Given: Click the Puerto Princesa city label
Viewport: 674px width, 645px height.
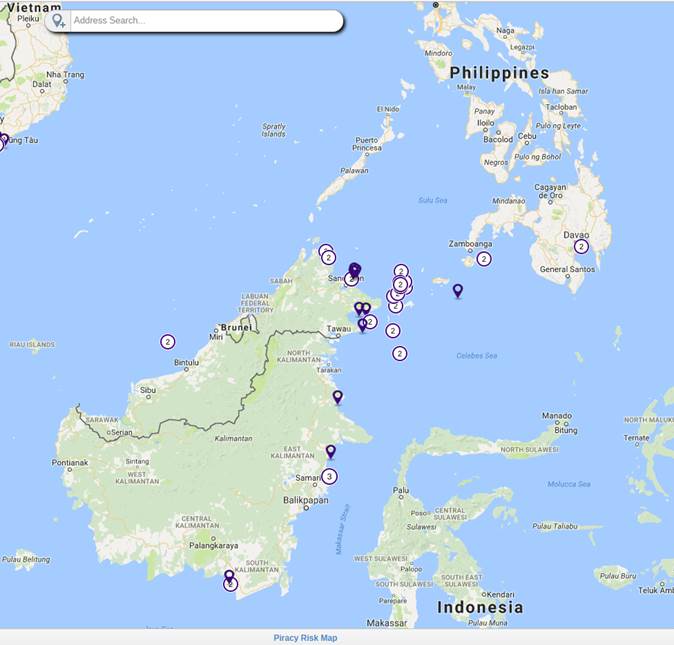Looking at the screenshot, I should coord(367,144).
